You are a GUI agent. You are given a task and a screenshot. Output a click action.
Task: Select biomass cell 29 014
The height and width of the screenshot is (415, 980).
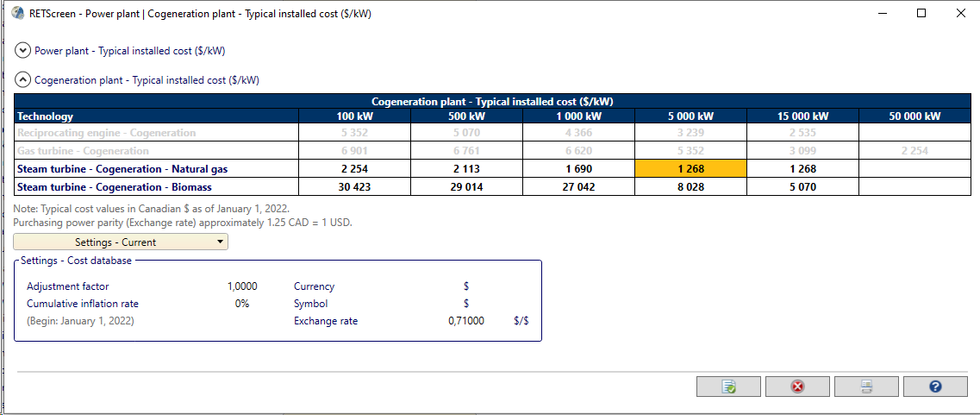tap(466, 186)
